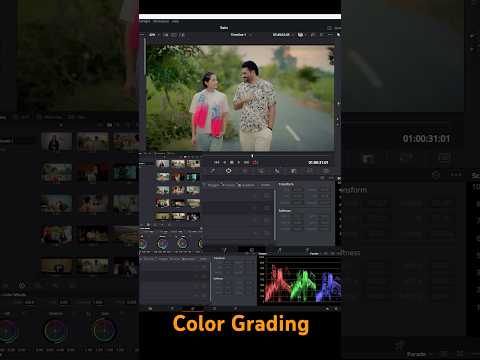Click the playhead marker on the viewer scrub bar

point(252,156)
